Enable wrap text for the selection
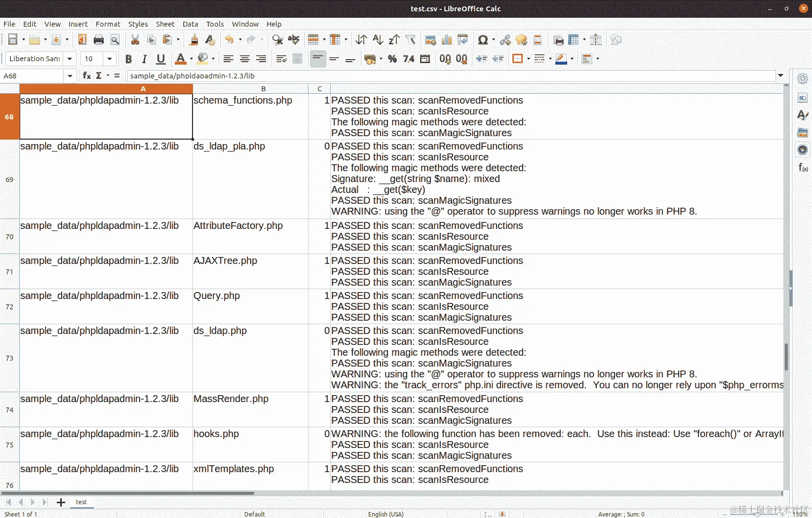This screenshot has height=518, width=812. tap(281, 59)
